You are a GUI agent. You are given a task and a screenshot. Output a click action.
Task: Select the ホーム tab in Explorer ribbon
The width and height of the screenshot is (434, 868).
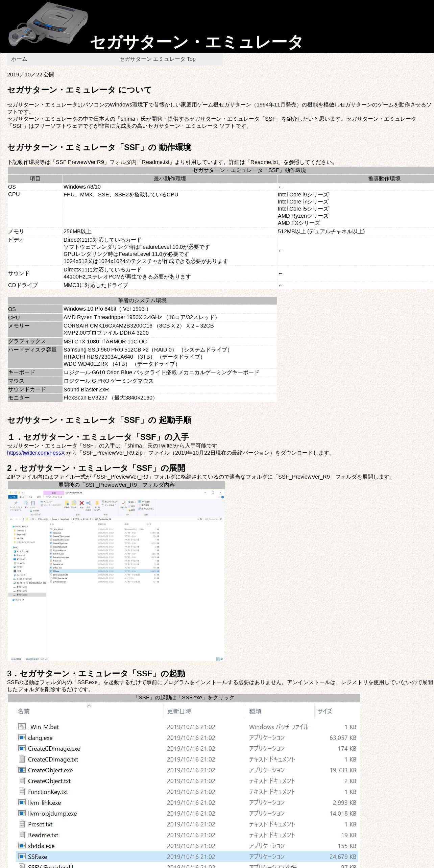pos(22,497)
